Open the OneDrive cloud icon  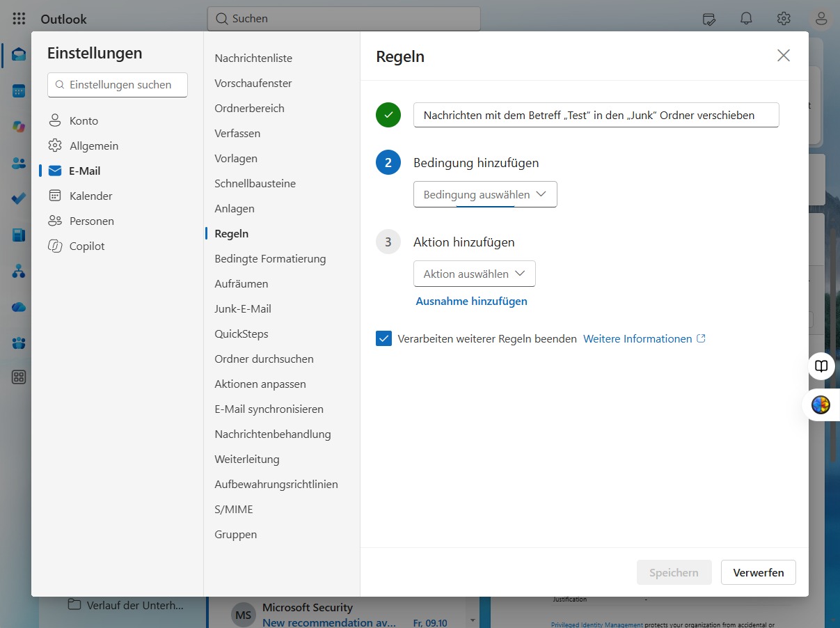(19, 307)
